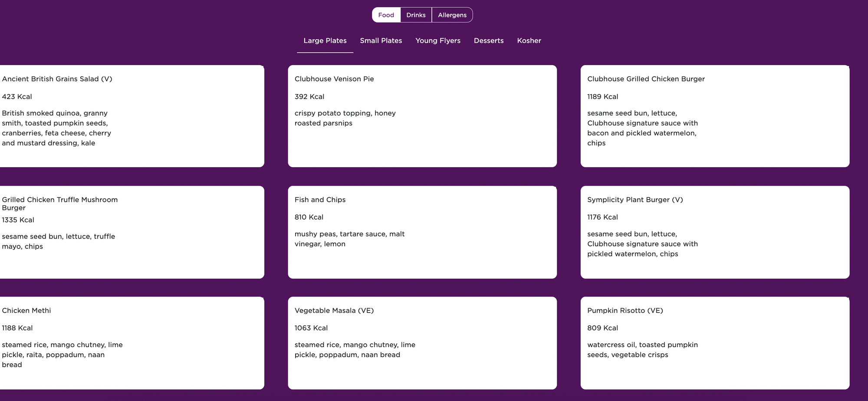The image size is (868, 401).
Task: Click the 1176 Kcal value
Action: tap(602, 217)
